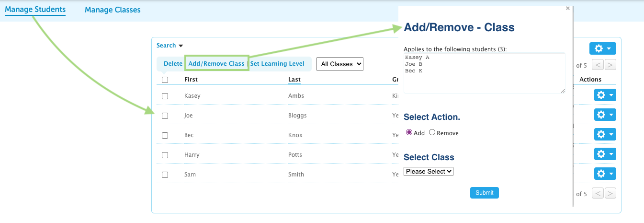Tick the select-all checkbox in the header
The height and width of the screenshot is (223, 644).
click(165, 80)
